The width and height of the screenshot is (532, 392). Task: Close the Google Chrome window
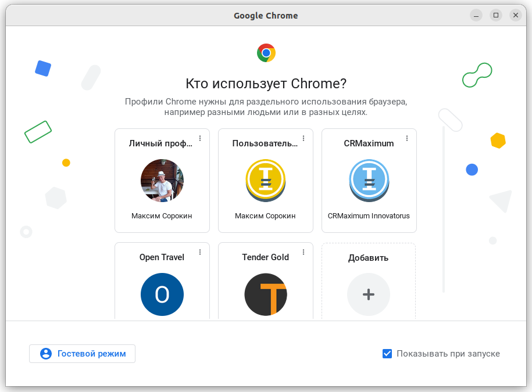(x=516, y=15)
